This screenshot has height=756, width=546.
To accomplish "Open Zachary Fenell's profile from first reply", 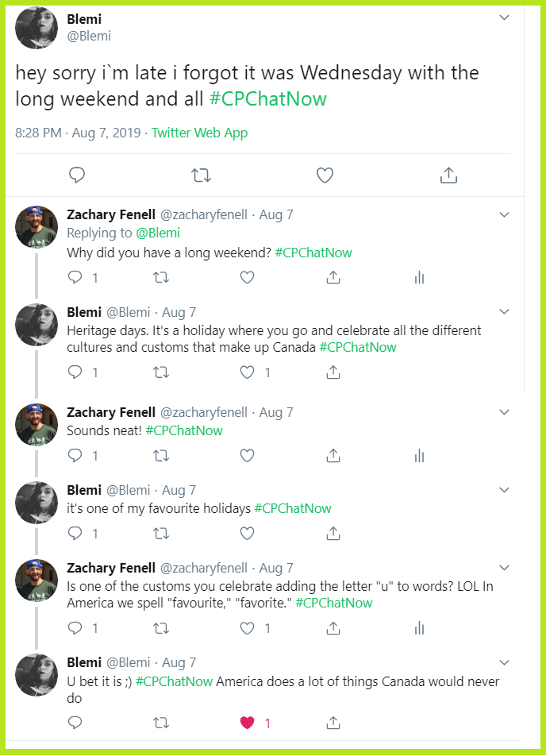I will [x=112, y=214].
